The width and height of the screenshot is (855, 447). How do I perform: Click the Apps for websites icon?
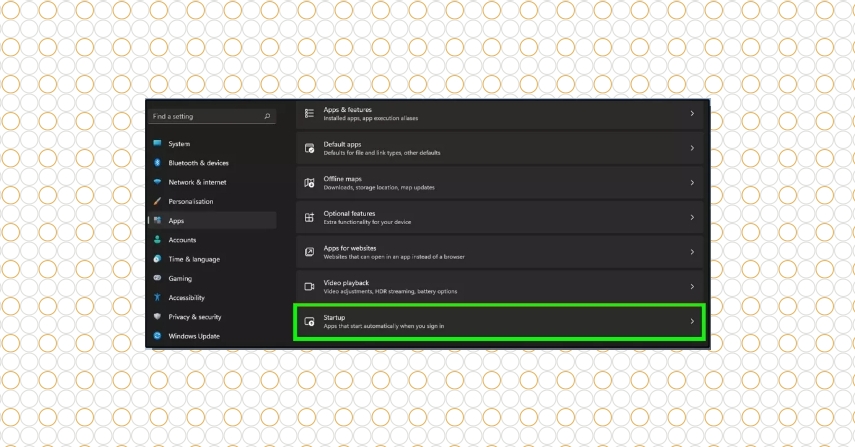click(309, 252)
